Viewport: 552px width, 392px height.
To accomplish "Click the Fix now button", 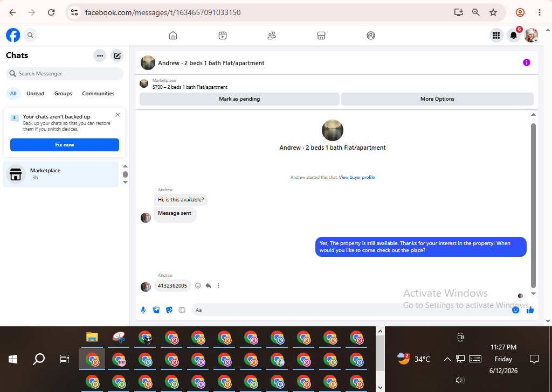I will 65,145.
